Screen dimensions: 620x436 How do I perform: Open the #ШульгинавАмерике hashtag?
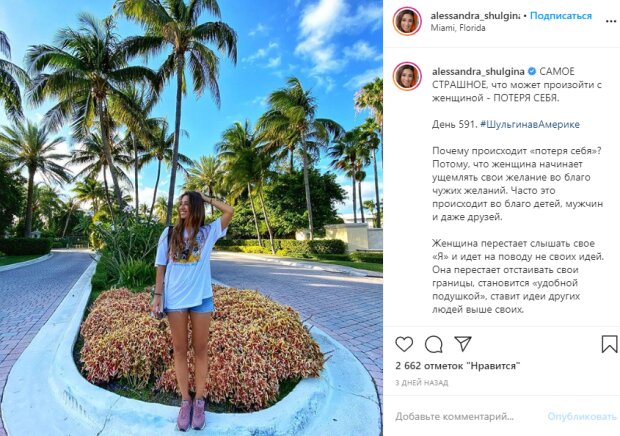pos(530,125)
